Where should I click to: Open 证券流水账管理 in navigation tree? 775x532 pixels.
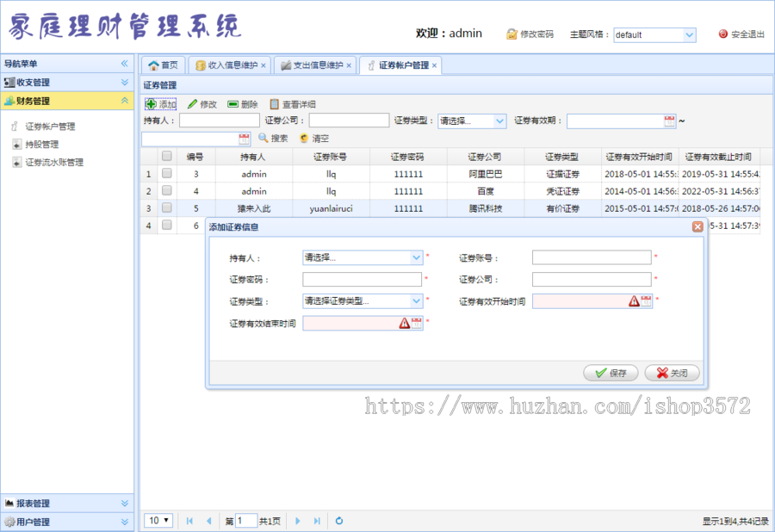click(x=54, y=162)
